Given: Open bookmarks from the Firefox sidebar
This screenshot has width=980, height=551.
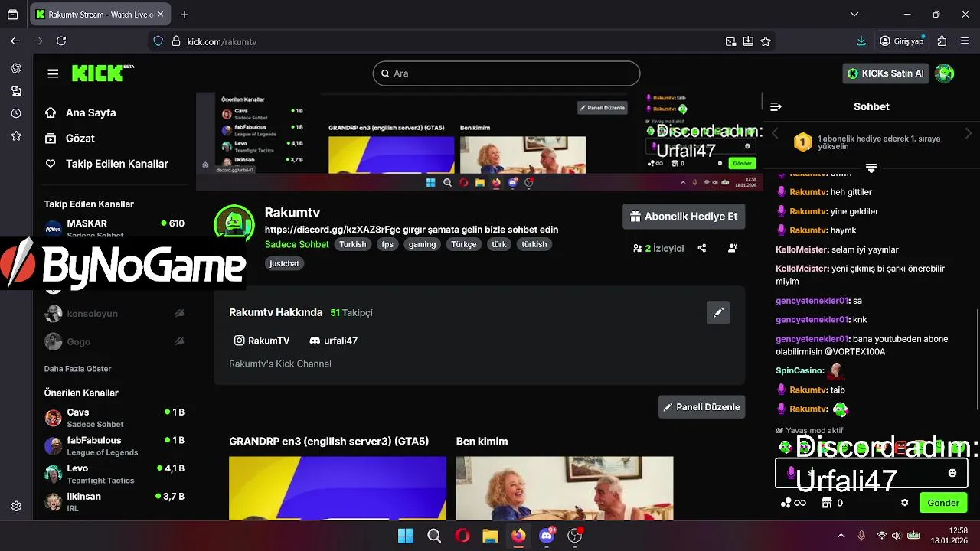Looking at the screenshot, I should [16, 135].
